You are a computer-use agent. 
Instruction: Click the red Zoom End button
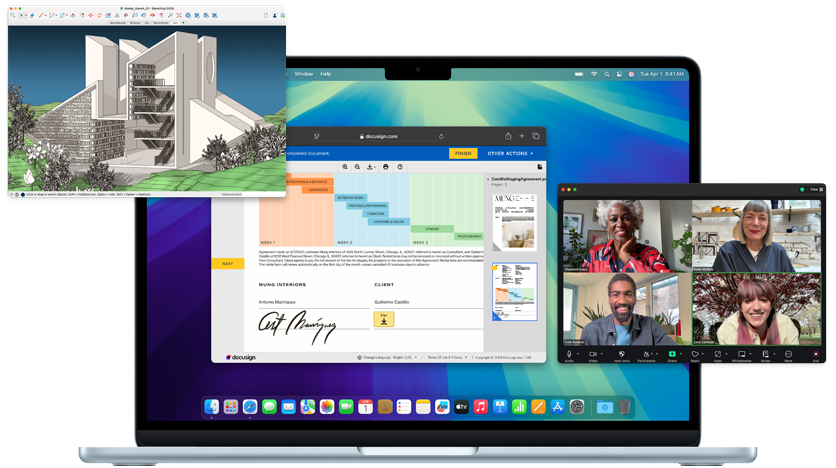pos(816,354)
